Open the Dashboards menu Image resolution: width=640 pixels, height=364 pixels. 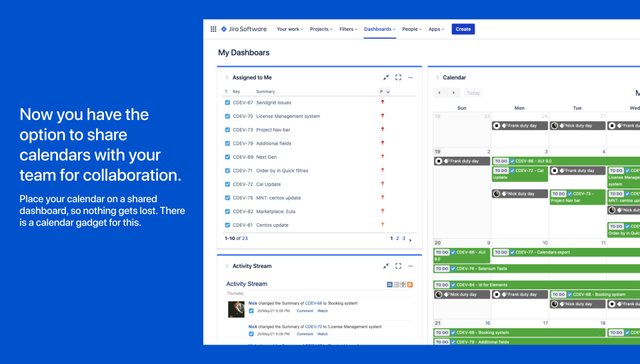[x=379, y=29]
